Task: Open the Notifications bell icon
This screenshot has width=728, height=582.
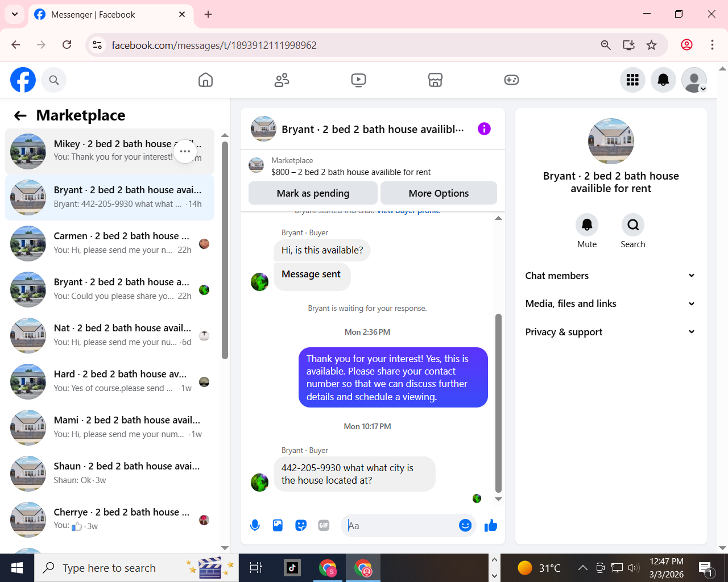Action: tap(663, 80)
